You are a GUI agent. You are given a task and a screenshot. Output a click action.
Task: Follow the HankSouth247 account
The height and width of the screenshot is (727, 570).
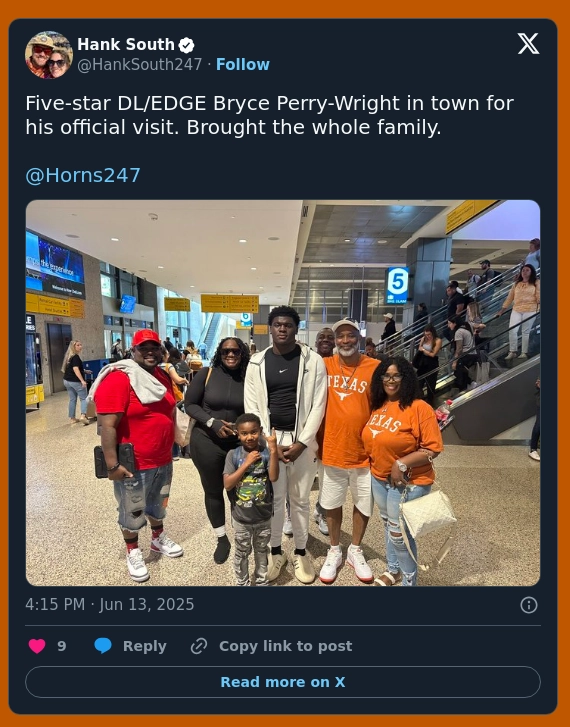(243, 64)
